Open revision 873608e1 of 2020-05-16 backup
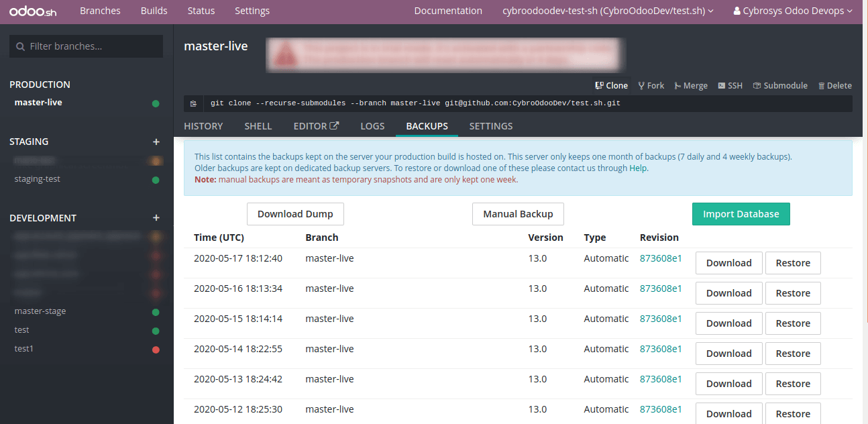This screenshot has height=424, width=868. 661,288
